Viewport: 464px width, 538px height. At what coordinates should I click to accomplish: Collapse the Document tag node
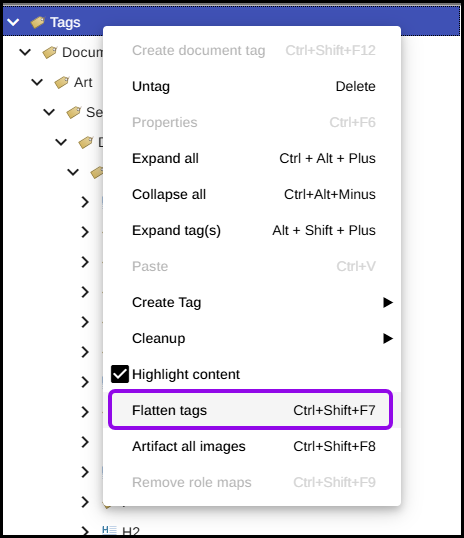[x=25, y=52]
